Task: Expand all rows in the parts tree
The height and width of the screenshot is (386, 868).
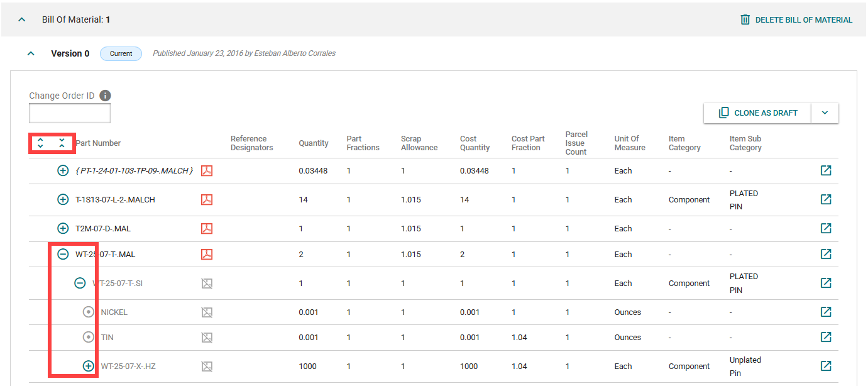Action: (x=41, y=143)
